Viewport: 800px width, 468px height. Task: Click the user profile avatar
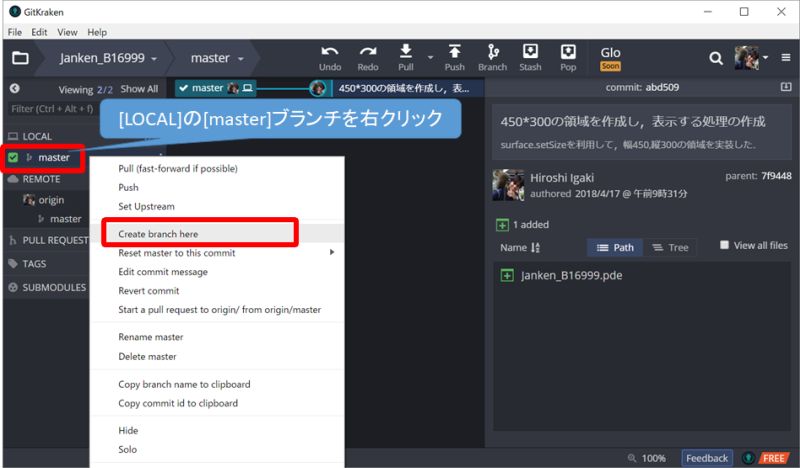(746, 58)
